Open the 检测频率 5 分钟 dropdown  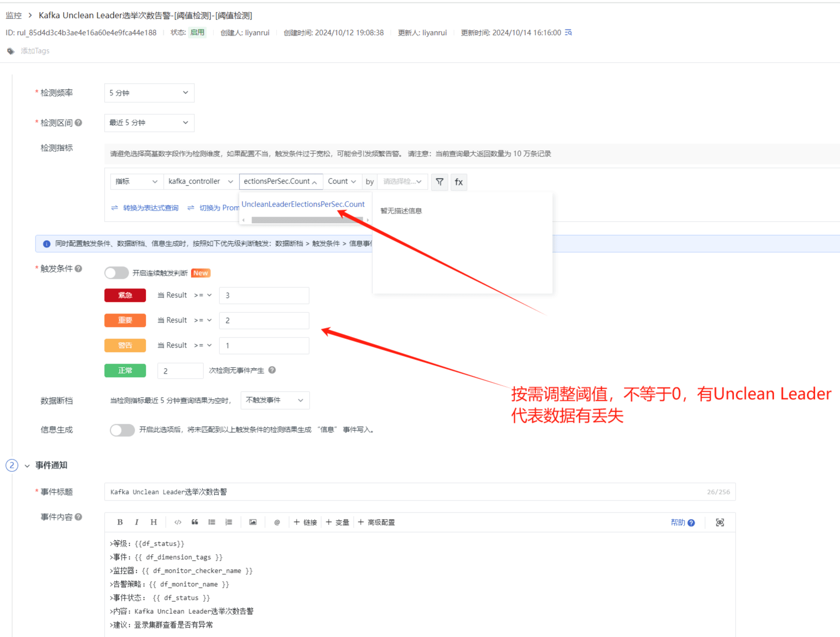point(149,93)
